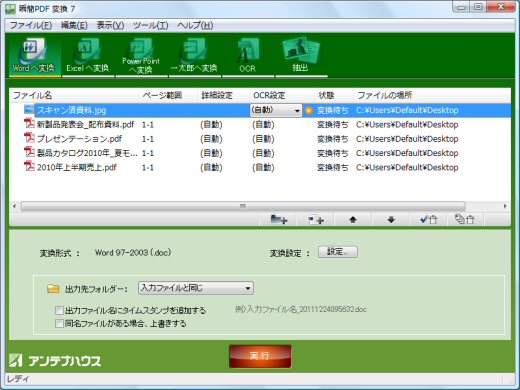Viewport: 520px width, 390px height.
Task: Click the OCR設定 column header
Action: 282,95
